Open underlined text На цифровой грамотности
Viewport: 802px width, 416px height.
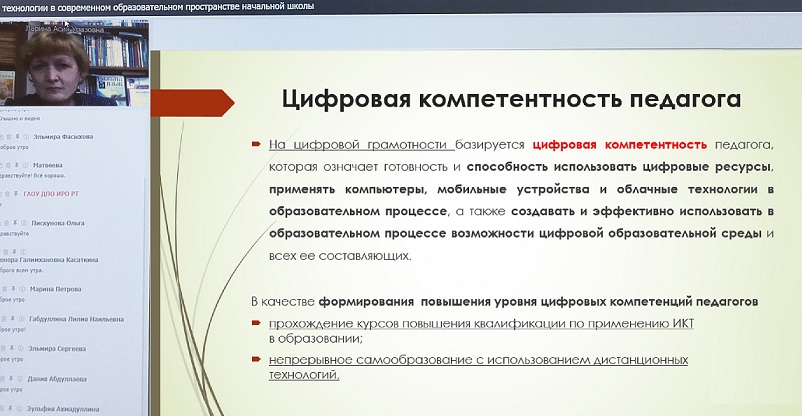[x=361, y=145]
